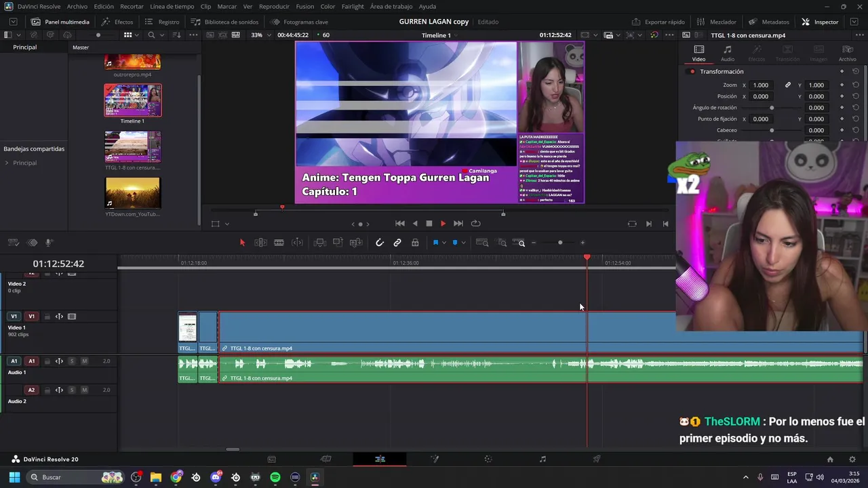
Task: Click the detail zoom icon
Action: coord(502,243)
